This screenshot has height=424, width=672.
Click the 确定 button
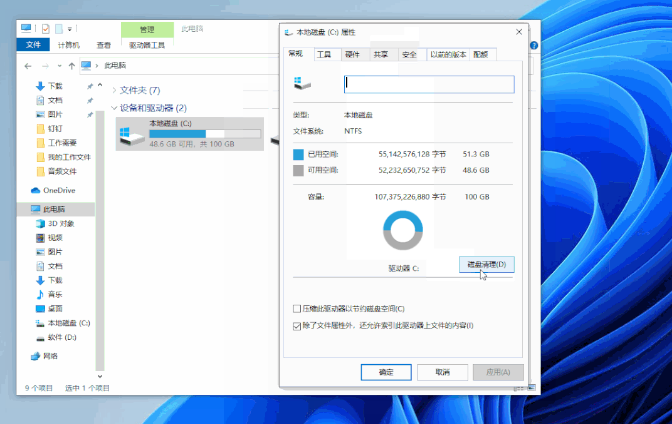coord(386,372)
